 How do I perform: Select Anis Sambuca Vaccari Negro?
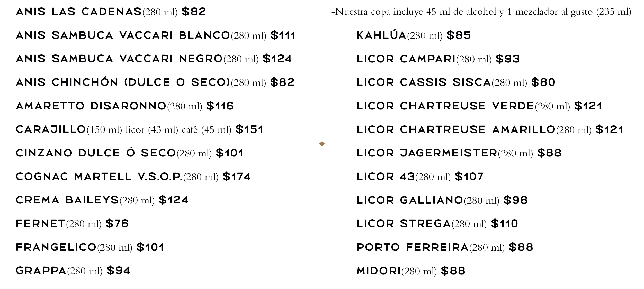(154, 59)
